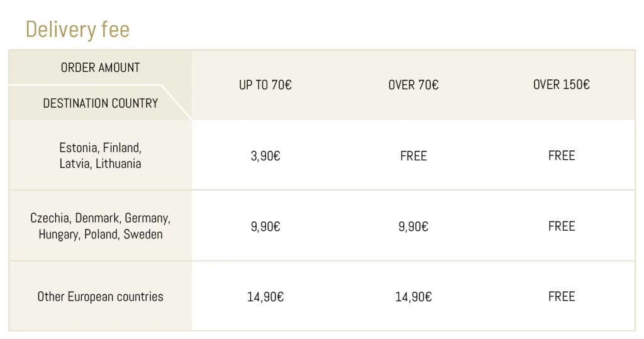Click FREE for Estonia row over 150€
644x339 pixels.
tap(561, 156)
